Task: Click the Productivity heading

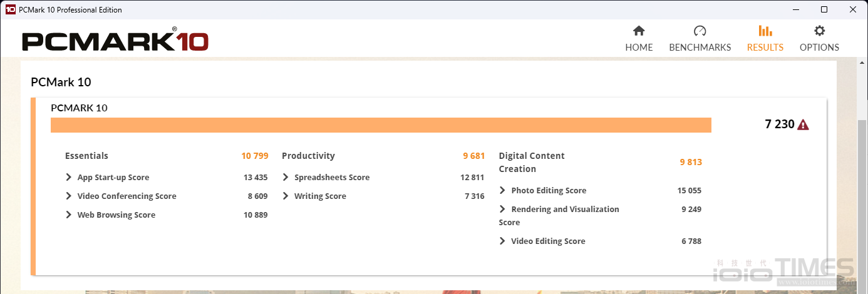Action: 308,156
